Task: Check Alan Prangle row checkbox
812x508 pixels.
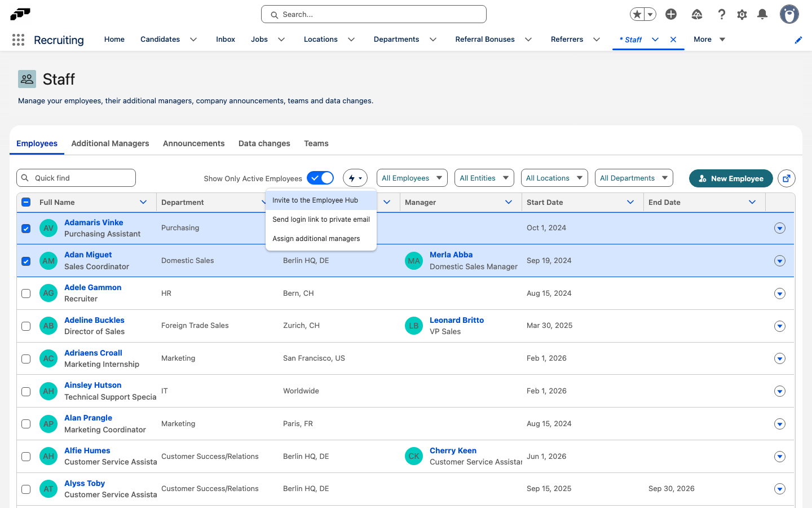Action: 26,424
